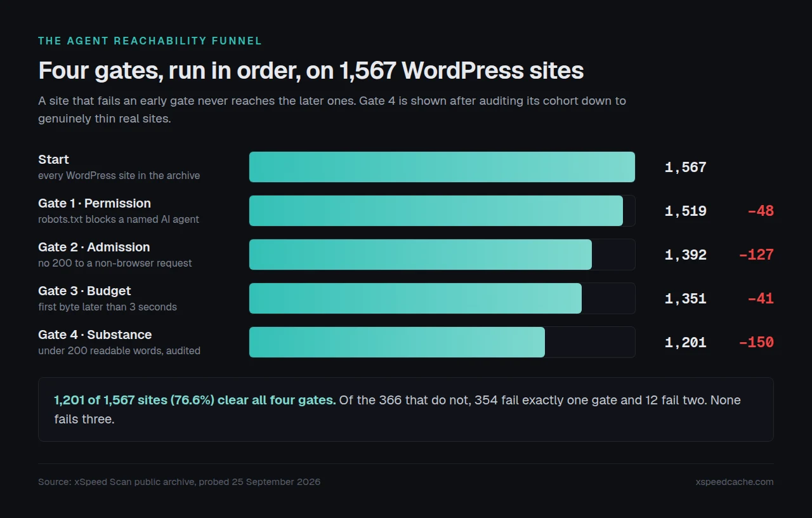
Task: Click the "Start" row label
Action: pyautogui.click(x=53, y=159)
